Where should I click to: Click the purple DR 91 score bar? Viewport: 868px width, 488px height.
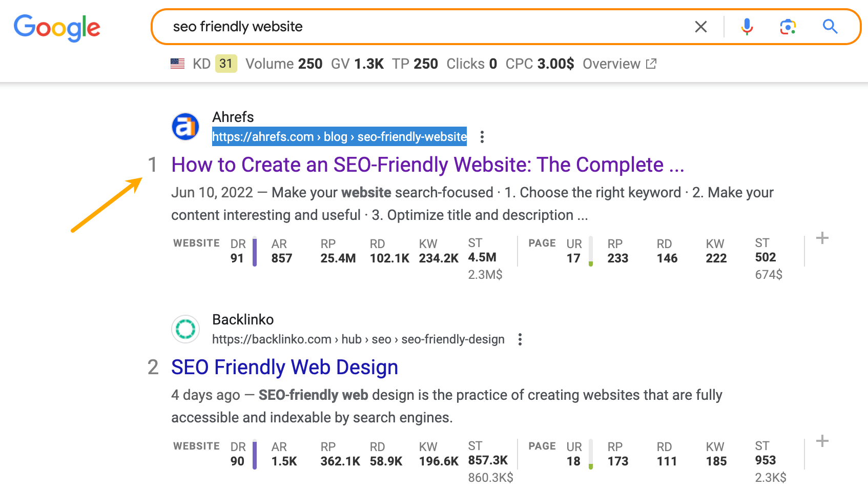coord(255,251)
